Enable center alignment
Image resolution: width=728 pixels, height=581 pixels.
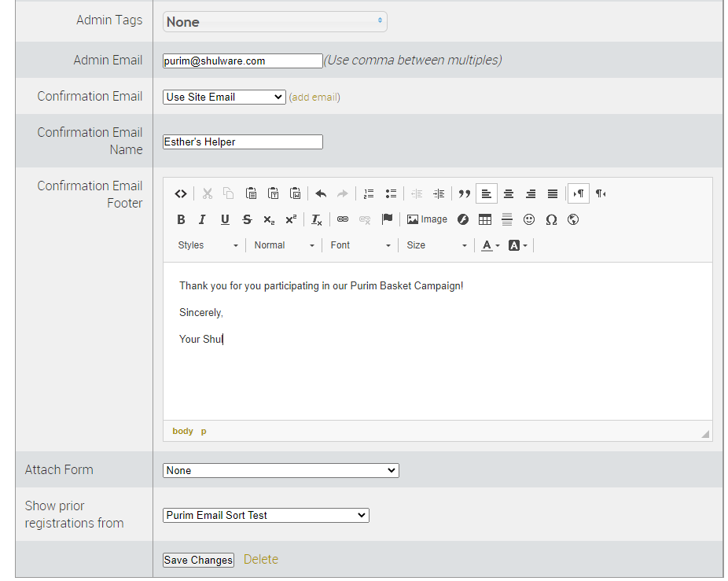point(509,193)
